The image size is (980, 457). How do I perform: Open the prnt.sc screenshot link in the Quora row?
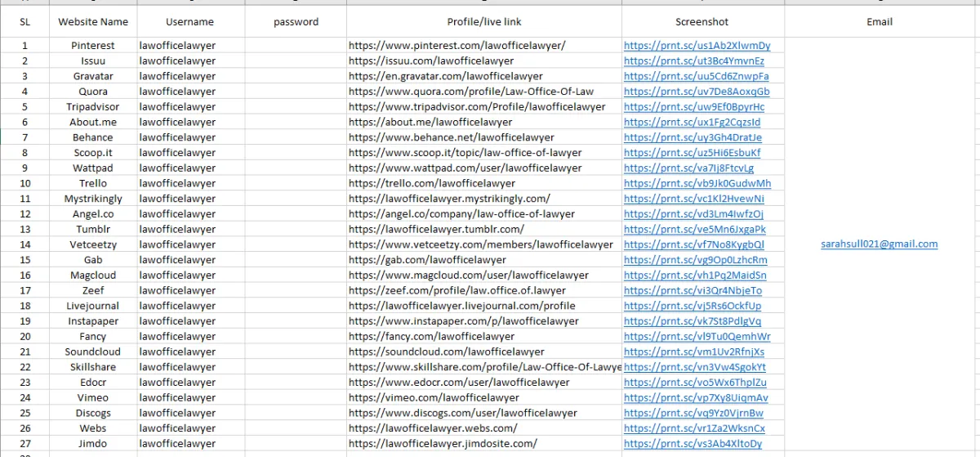(697, 92)
